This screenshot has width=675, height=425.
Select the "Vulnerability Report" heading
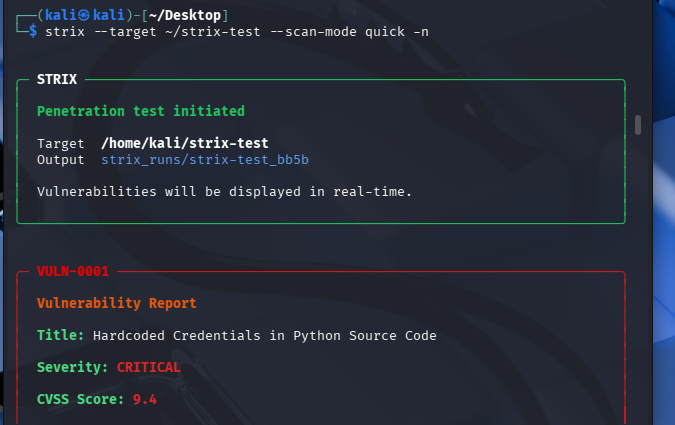(117, 303)
